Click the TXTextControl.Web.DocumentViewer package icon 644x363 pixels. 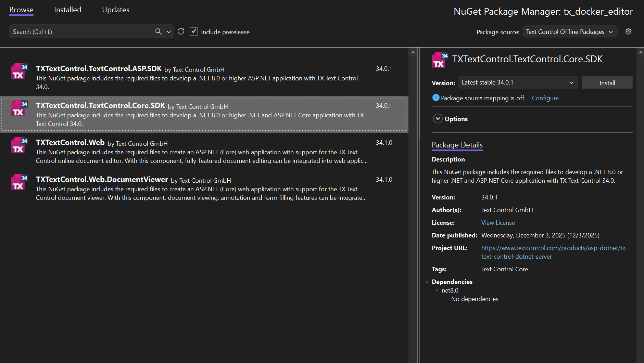point(18,183)
